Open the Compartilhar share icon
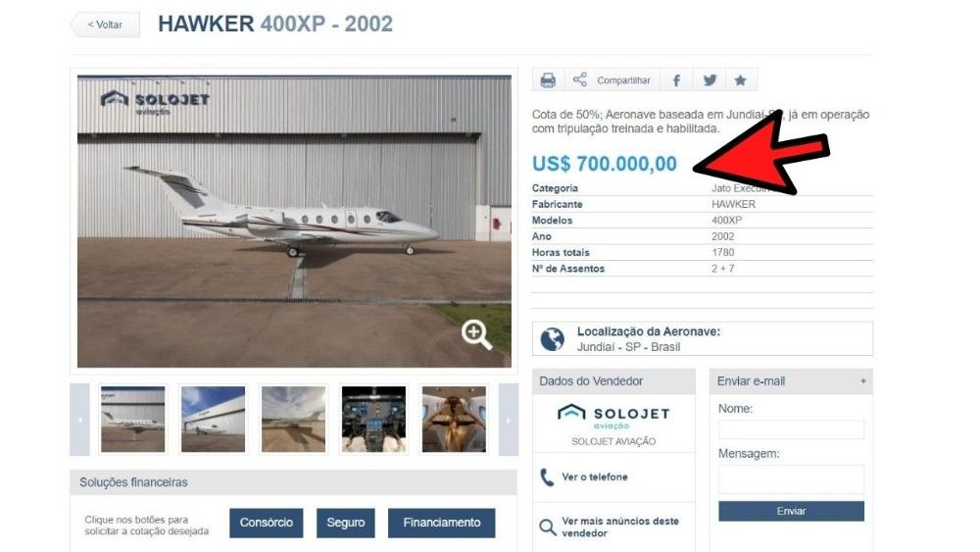The image size is (980, 552). (580, 79)
